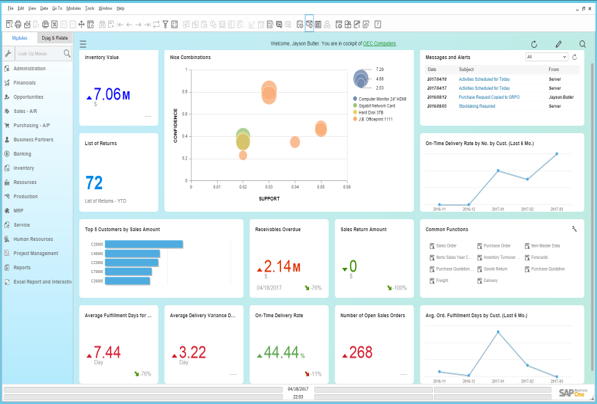Image resolution: width=597 pixels, height=404 pixels.
Task: Refresh the Messages and Alerts widget
Action: pyautogui.click(x=575, y=57)
